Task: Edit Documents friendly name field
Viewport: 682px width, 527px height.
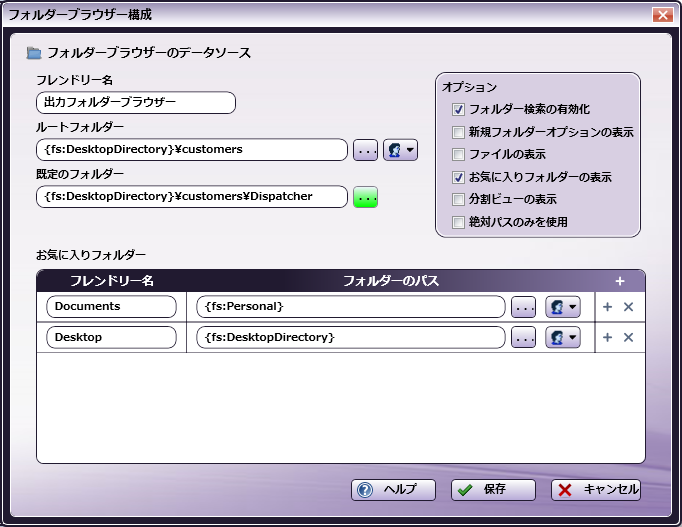Action: 111,307
